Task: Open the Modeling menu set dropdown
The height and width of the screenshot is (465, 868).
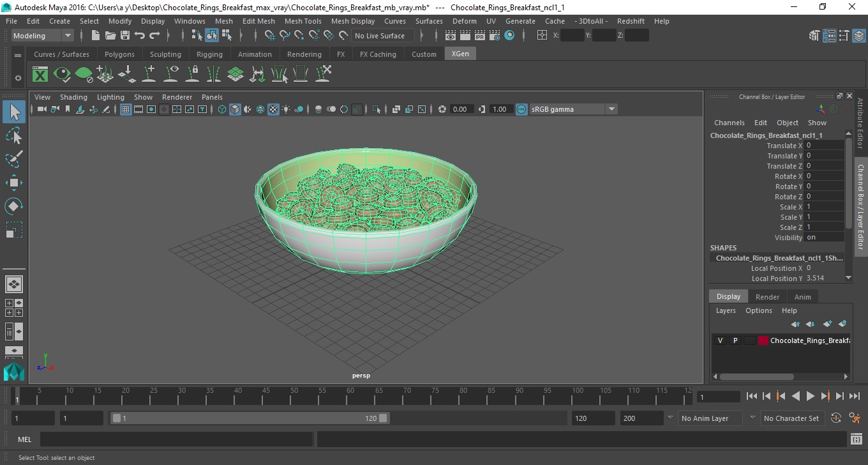Action: 43,36
